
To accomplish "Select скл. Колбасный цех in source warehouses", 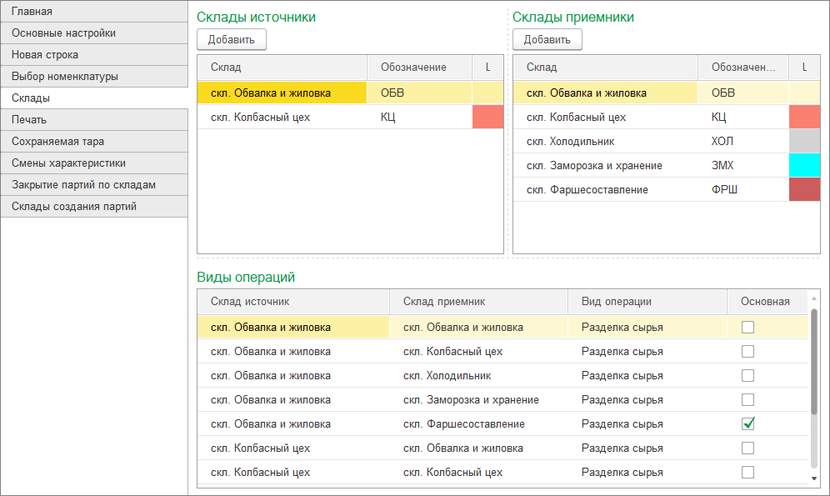I will point(260,117).
